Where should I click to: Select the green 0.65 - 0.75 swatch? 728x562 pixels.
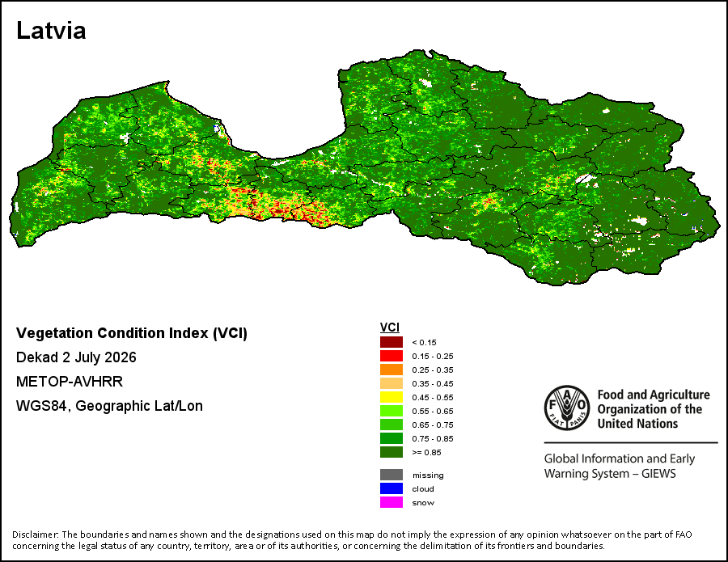pyautogui.click(x=392, y=425)
